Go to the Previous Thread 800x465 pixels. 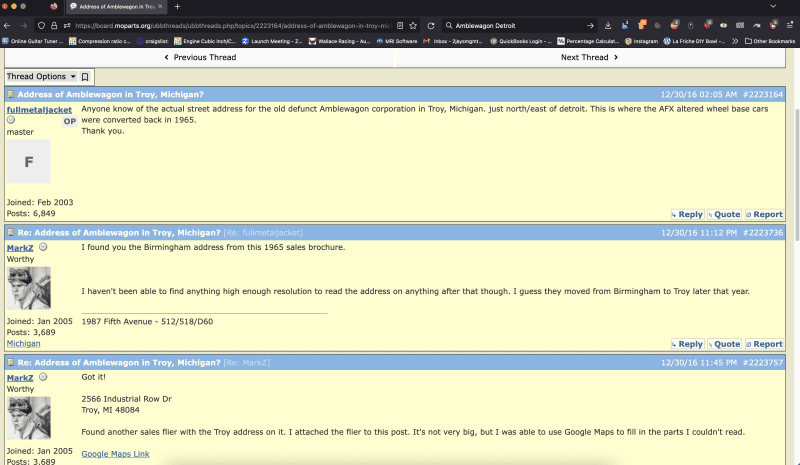click(200, 58)
